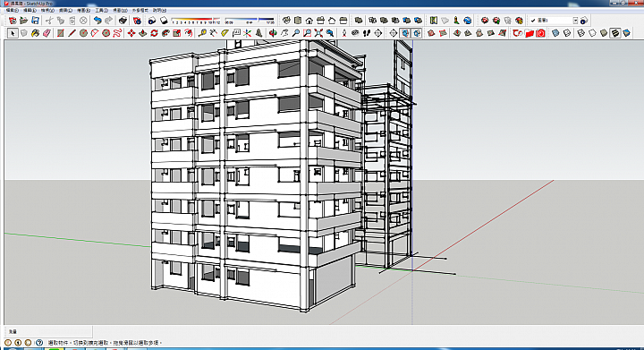This screenshot has height=350, width=644.
Task: Switch to Hidden Line face style
Action: pyautogui.click(x=592, y=33)
